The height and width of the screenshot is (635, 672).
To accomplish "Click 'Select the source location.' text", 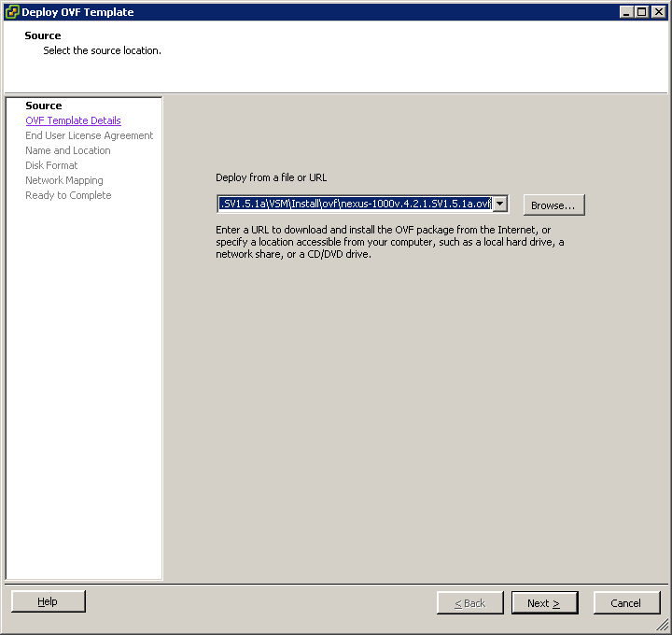I will [103, 50].
